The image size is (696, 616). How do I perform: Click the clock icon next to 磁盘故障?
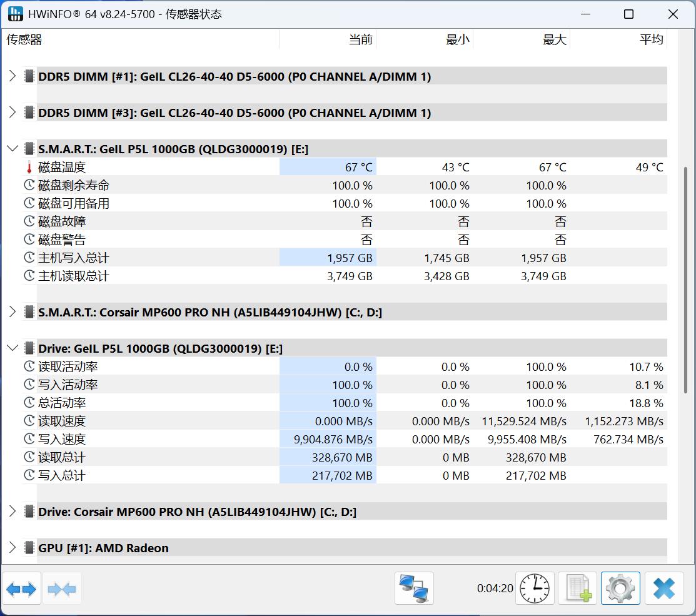(x=29, y=221)
